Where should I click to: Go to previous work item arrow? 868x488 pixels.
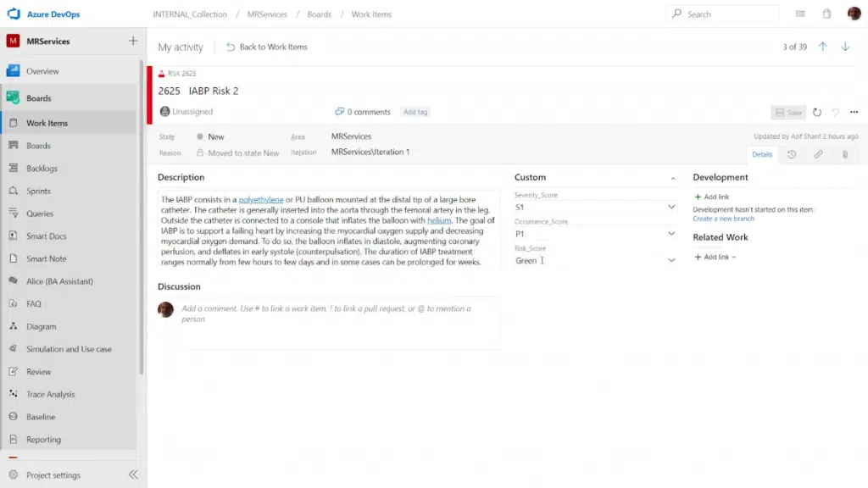[x=822, y=47]
